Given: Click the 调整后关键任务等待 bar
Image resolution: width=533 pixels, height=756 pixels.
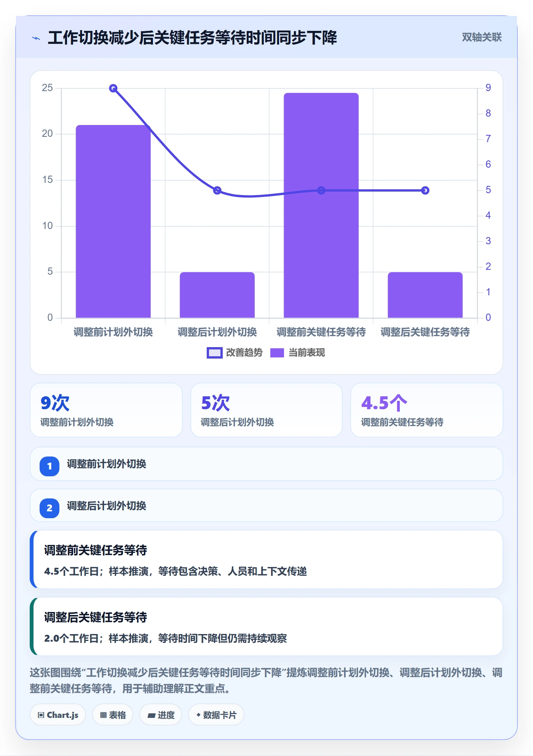Looking at the screenshot, I should [x=425, y=295].
